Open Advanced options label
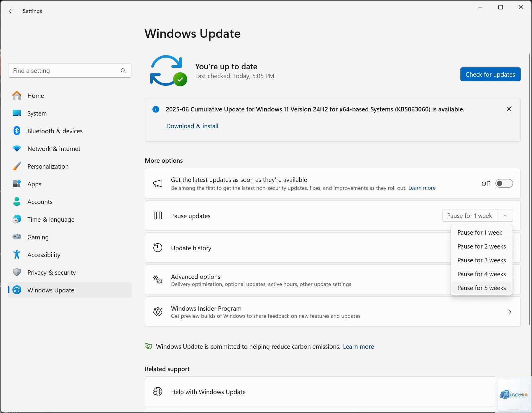This screenshot has height=413, width=532. [196, 277]
